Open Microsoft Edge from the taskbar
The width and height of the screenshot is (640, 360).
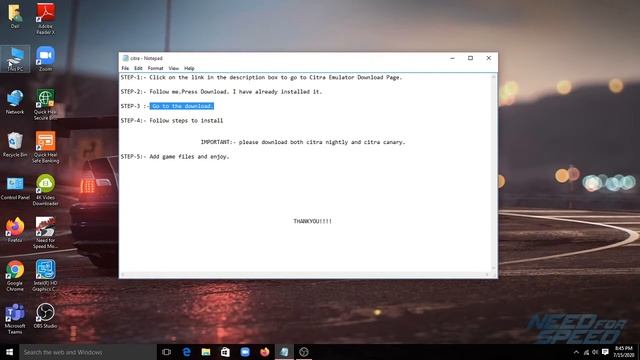click(x=187, y=352)
